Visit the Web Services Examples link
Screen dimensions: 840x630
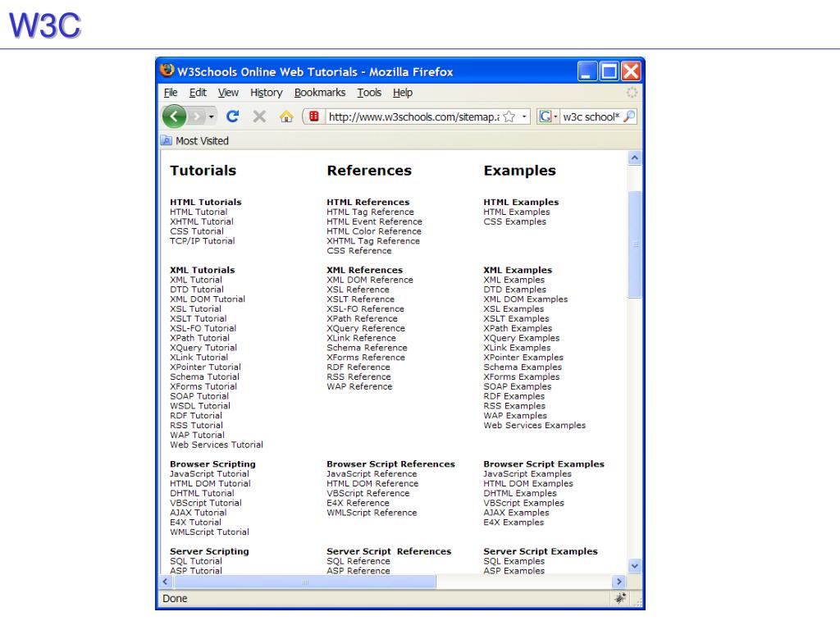[x=535, y=425]
